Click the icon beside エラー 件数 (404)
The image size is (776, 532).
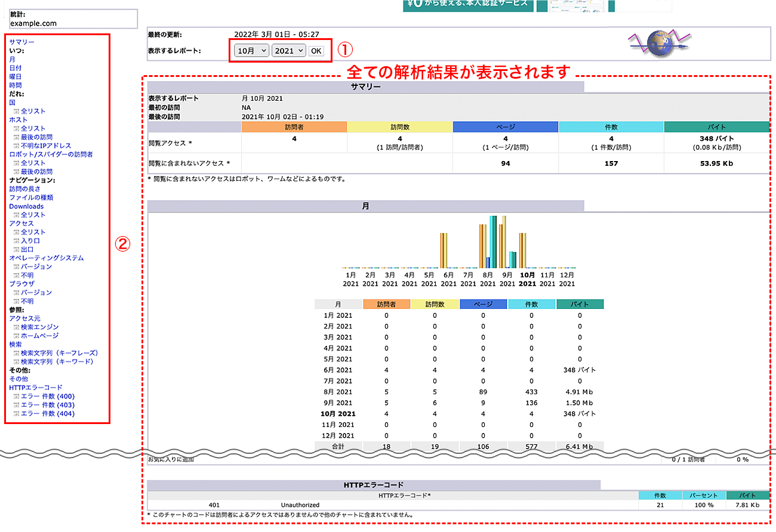point(16,414)
